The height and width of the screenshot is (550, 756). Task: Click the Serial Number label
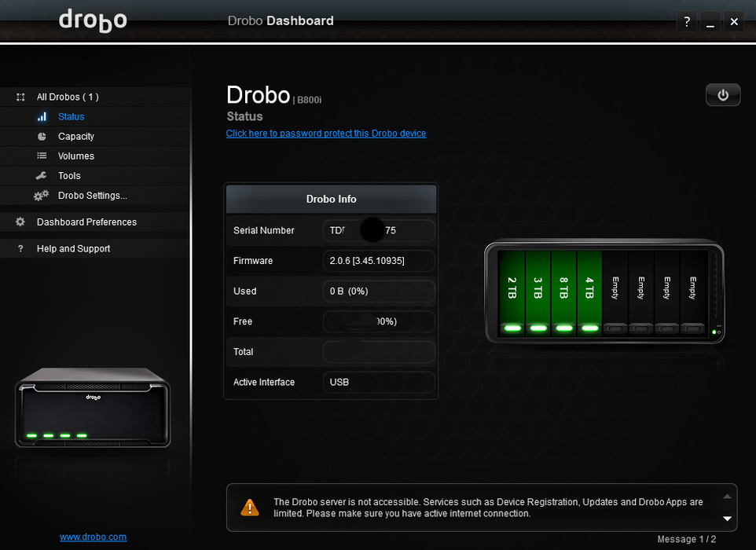pos(264,230)
